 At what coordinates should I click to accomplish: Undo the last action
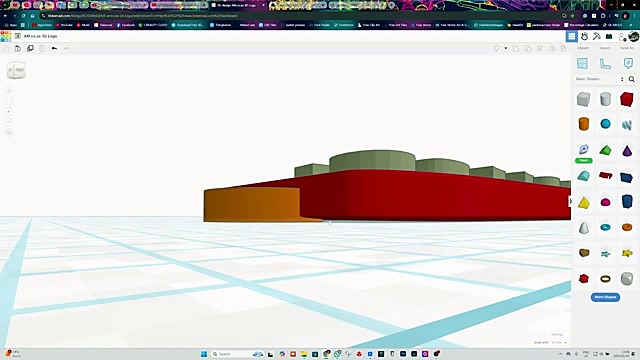tap(54, 49)
